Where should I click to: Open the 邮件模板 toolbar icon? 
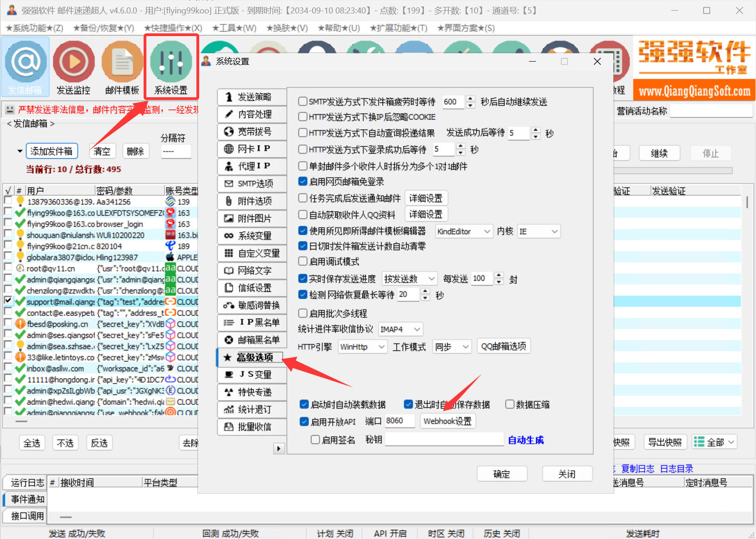click(x=122, y=67)
